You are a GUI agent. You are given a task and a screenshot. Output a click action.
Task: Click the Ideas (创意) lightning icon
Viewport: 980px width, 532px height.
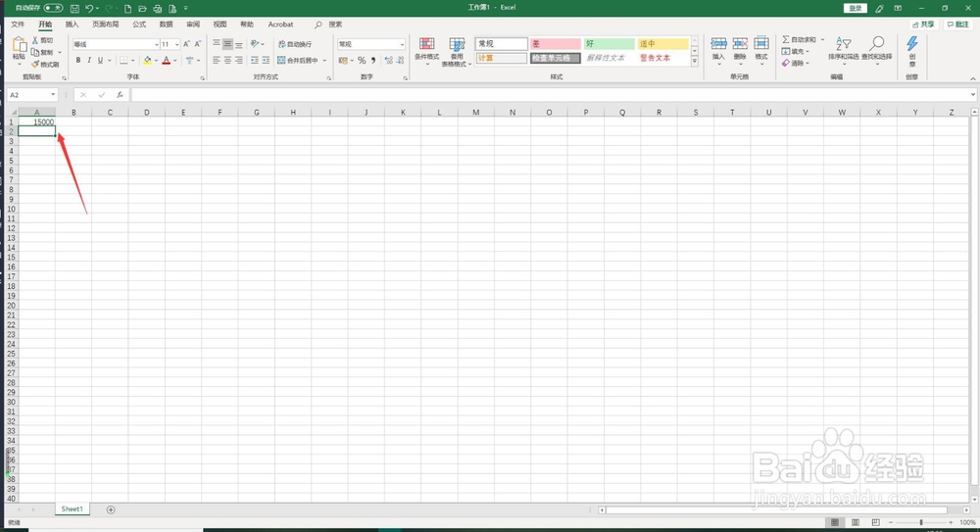pos(911,44)
